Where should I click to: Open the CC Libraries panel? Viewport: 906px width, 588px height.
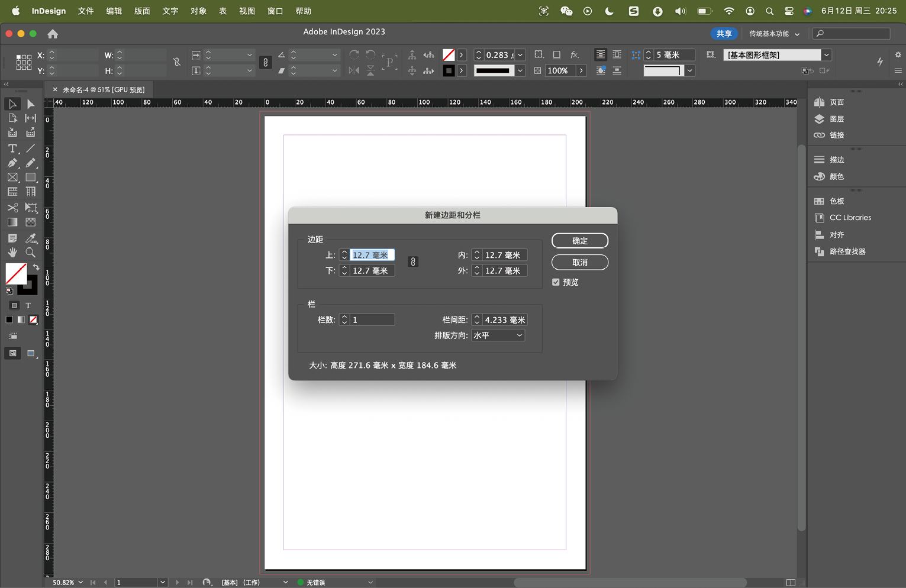click(x=819, y=218)
